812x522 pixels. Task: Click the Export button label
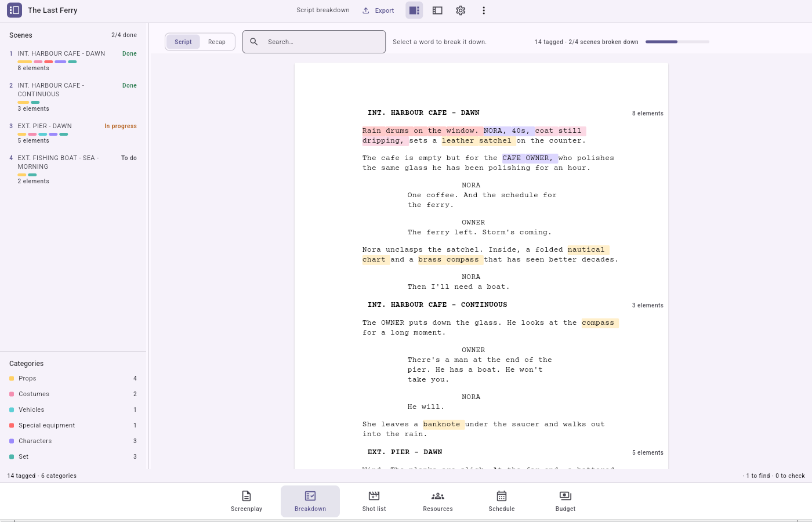pos(385,10)
